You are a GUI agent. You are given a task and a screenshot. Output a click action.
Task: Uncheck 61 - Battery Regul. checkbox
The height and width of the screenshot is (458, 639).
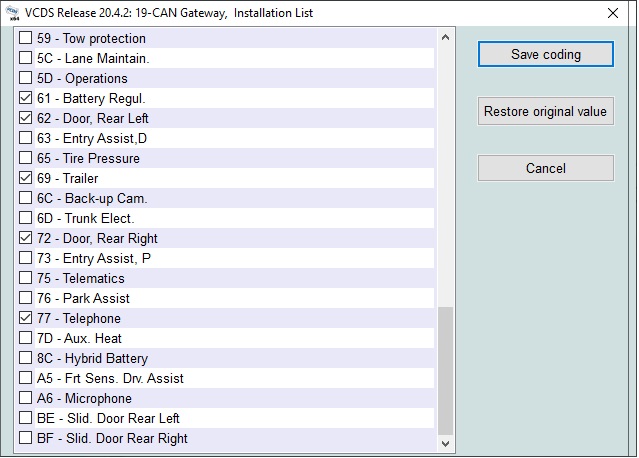25,98
